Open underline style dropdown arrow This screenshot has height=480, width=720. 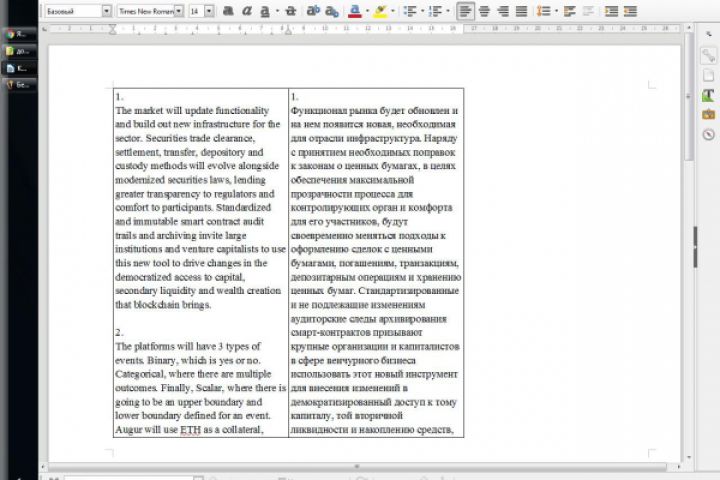point(277,11)
